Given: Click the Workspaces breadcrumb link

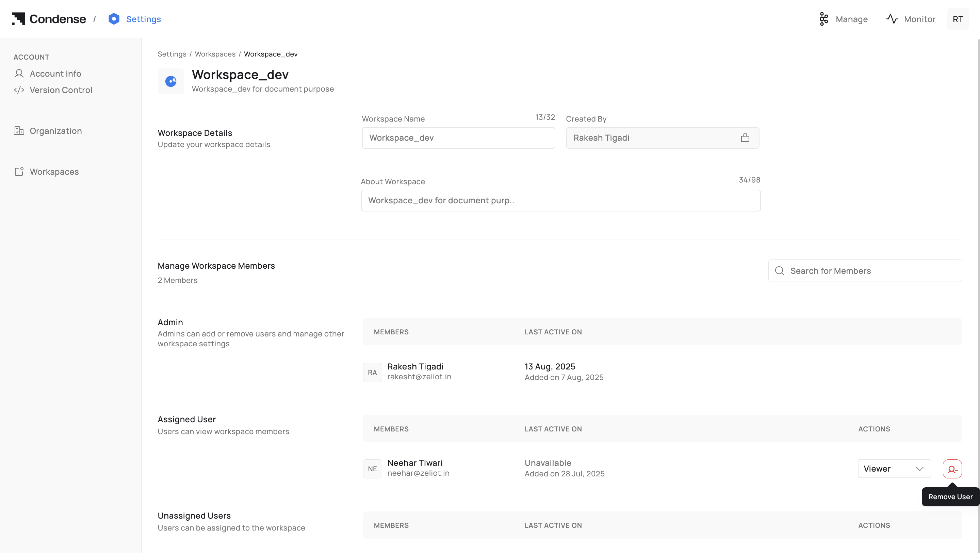Looking at the screenshot, I should [215, 54].
